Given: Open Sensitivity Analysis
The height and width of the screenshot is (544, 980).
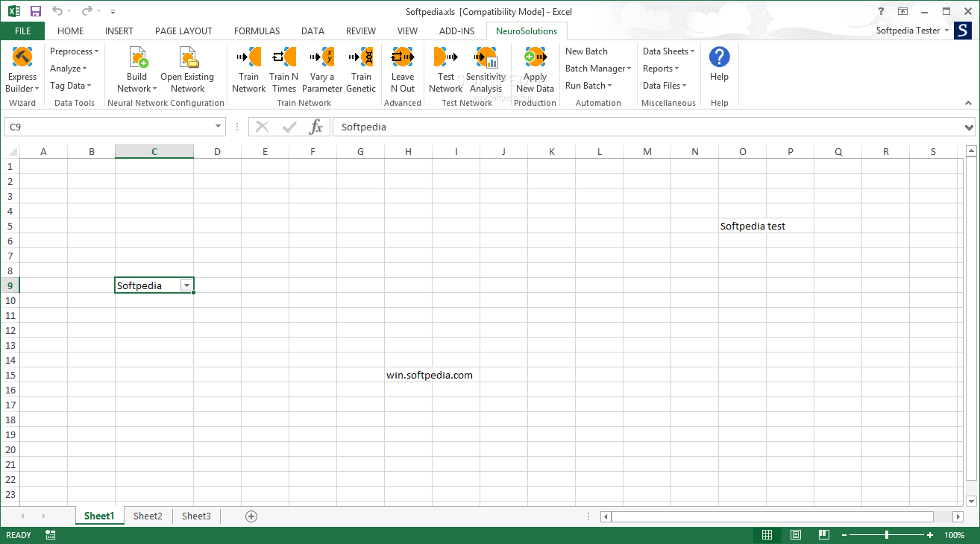Looking at the screenshot, I should (x=486, y=69).
